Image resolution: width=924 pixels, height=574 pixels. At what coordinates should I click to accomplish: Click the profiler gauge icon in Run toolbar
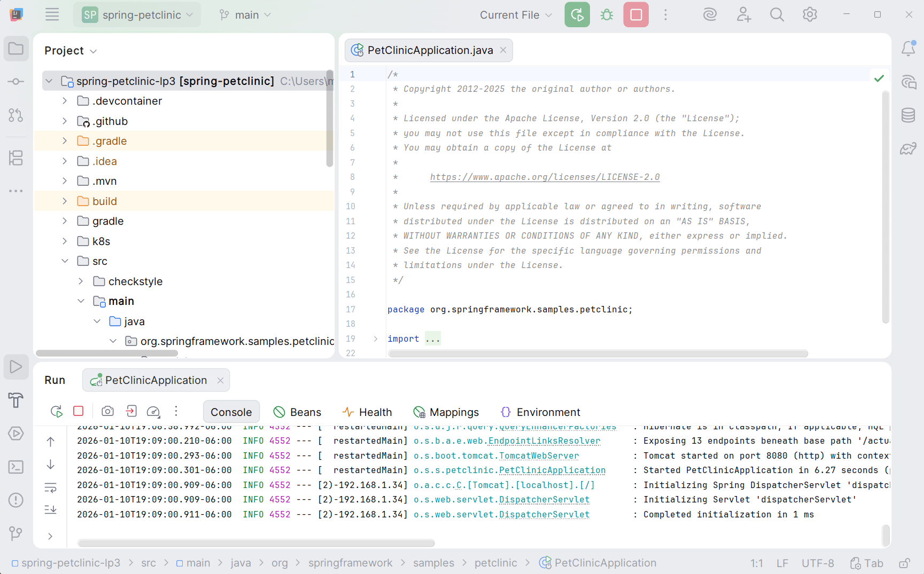pyautogui.click(x=153, y=411)
